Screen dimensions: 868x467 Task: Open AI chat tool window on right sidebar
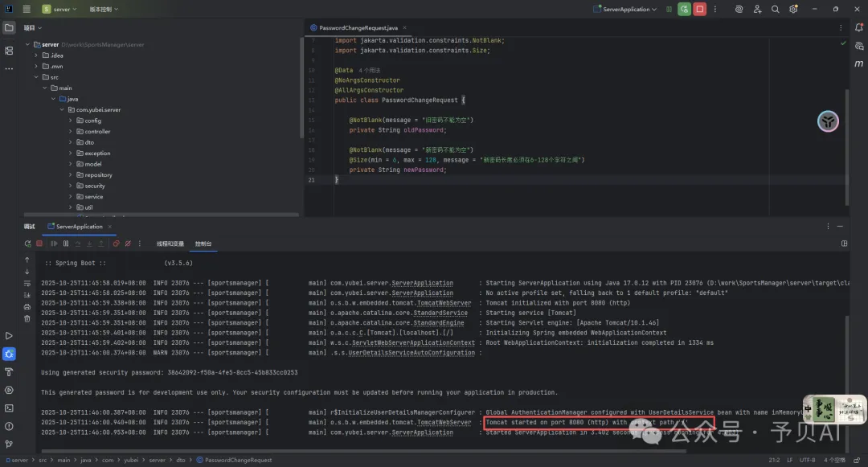coord(858,46)
